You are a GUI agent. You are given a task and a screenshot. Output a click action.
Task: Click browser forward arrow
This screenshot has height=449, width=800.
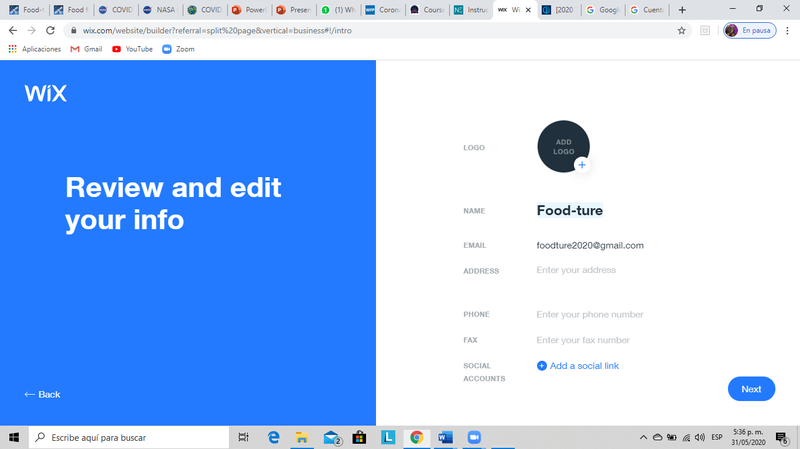[32, 31]
